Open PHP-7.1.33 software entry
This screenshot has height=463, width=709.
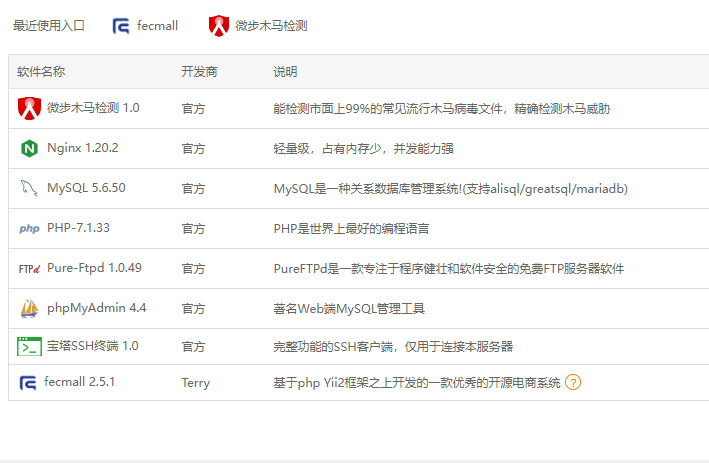click(78, 227)
